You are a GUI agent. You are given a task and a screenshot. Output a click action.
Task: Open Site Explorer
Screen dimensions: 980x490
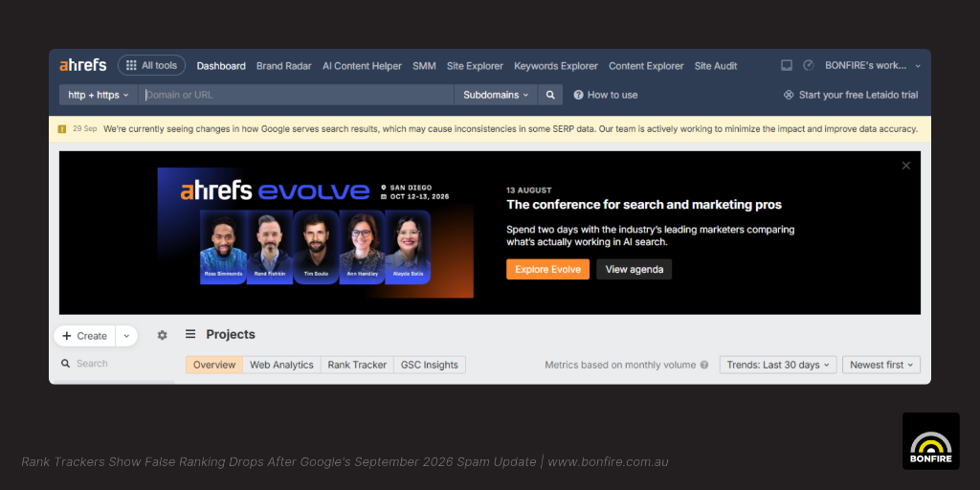[475, 66]
